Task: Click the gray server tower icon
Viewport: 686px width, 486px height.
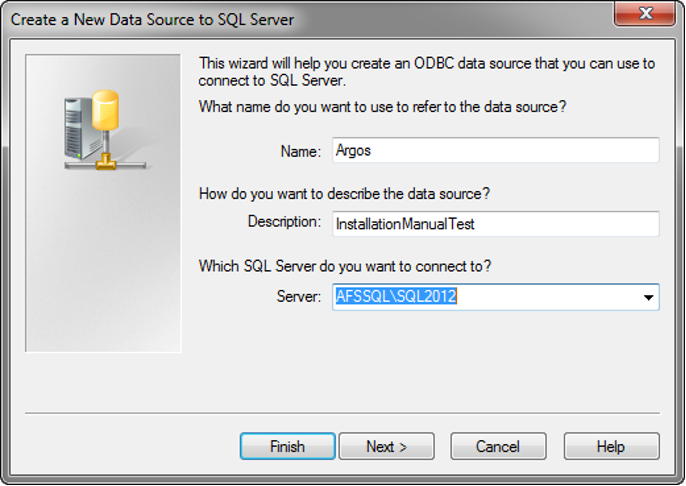Action: point(79,128)
